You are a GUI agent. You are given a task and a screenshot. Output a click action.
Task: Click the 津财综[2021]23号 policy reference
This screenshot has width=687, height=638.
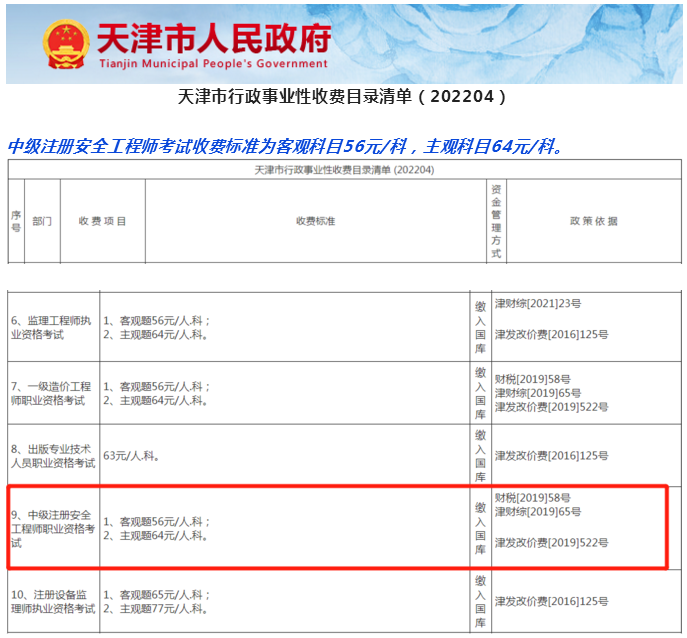click(x=538, y=303)
